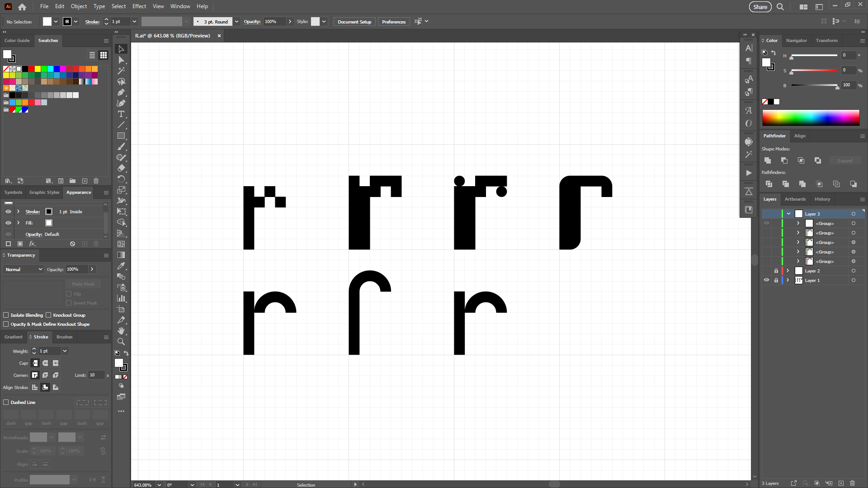
Task: Switch to the Artboards tab
Action: tap(795, 199)
